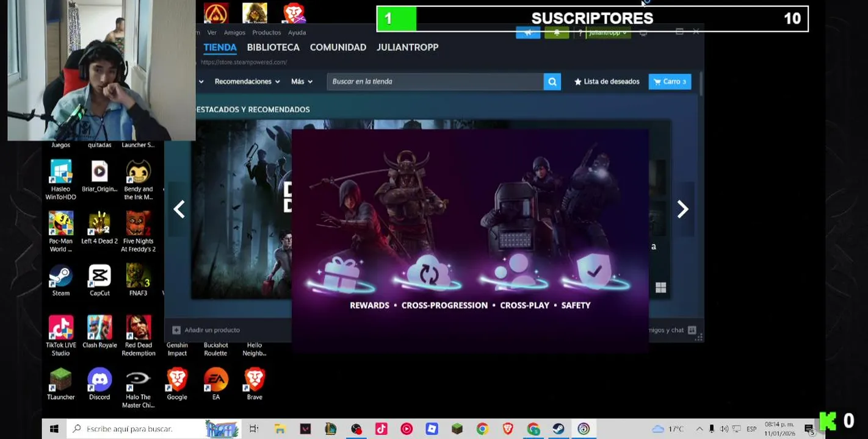Open League of Legends taskbar icon

point(330,429)
